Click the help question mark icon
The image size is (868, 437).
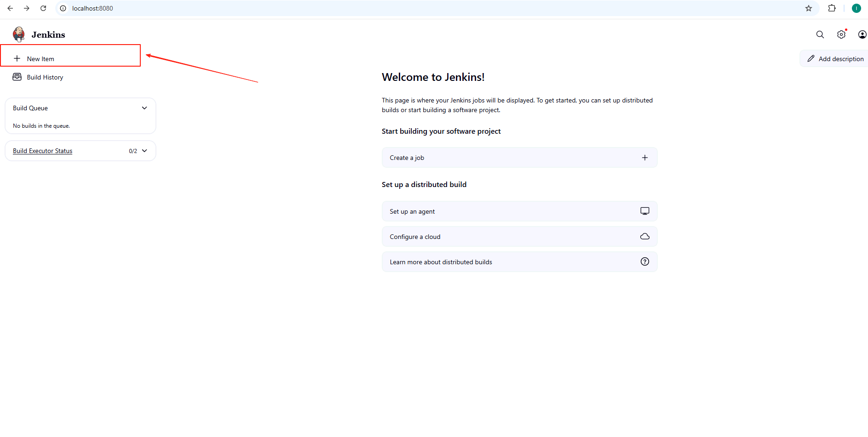coord(645,261)
